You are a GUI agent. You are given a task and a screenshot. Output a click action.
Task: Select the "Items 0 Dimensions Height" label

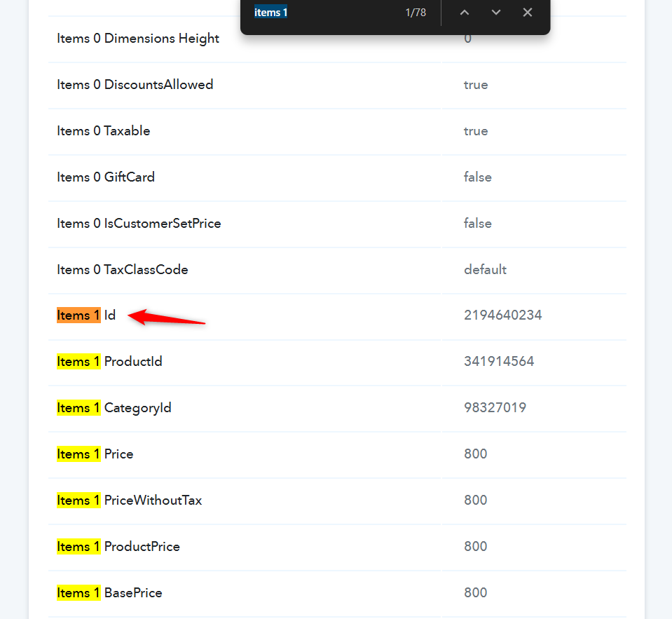coord(138,39)
